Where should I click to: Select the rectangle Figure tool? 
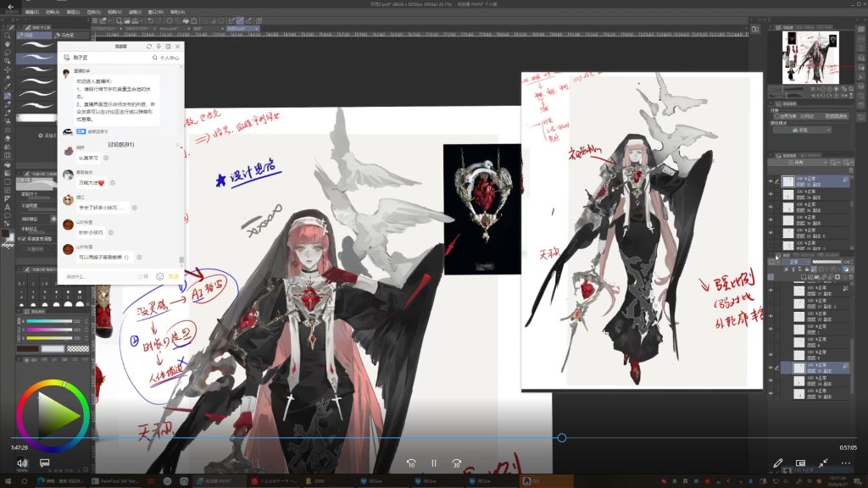[7, 181]
